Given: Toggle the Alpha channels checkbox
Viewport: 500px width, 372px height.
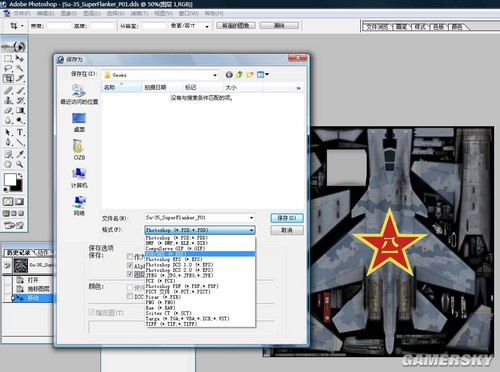Looking at the screenshot, I should point(130,265).
